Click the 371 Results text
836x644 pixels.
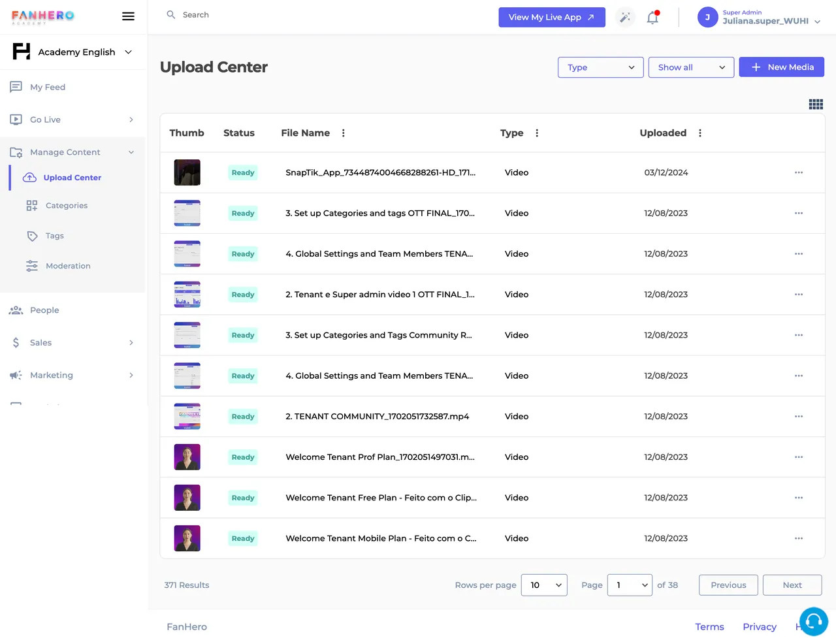click(x=187, y=585)
